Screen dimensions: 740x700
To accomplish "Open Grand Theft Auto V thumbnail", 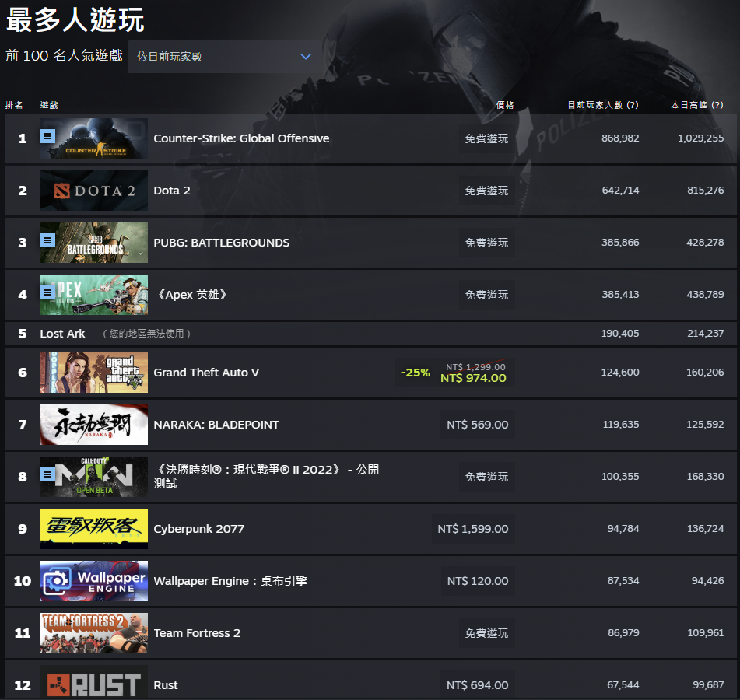I will click(x=94, y=373).
